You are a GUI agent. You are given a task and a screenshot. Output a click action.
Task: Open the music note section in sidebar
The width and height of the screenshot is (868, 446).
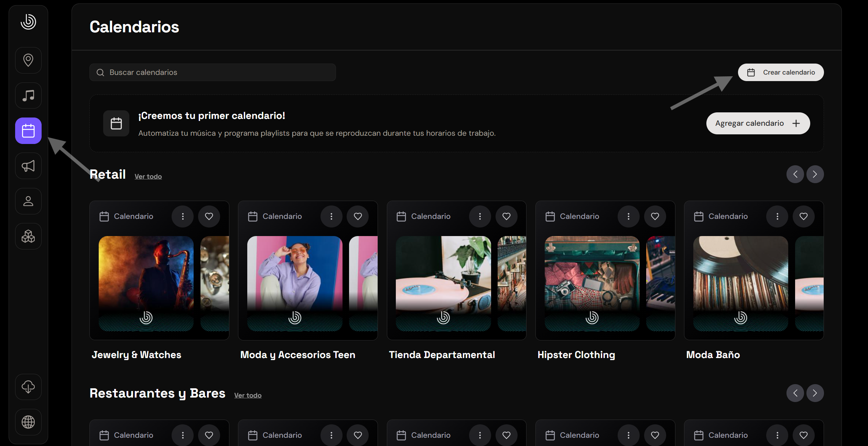[28, 96]
